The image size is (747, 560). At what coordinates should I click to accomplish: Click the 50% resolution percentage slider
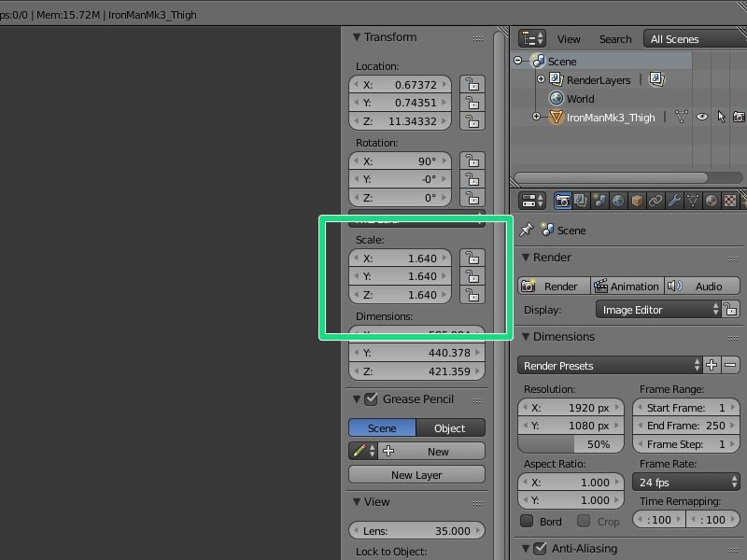coord(571,444)
